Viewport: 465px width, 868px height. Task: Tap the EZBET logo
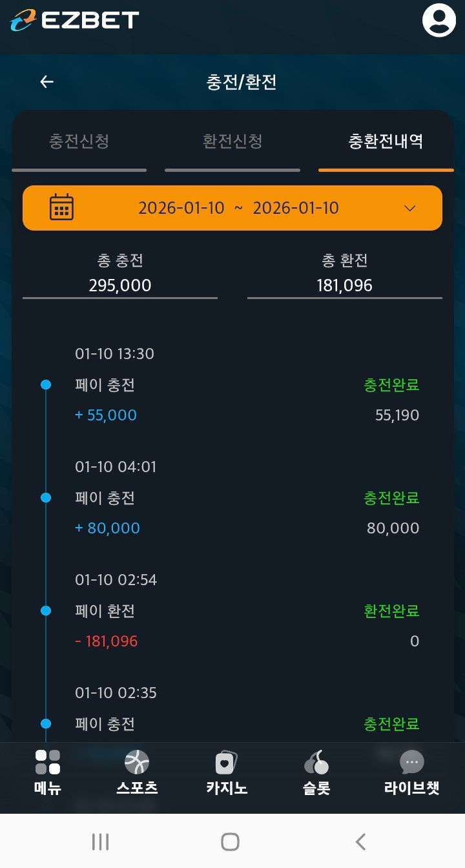pos(74,20)
